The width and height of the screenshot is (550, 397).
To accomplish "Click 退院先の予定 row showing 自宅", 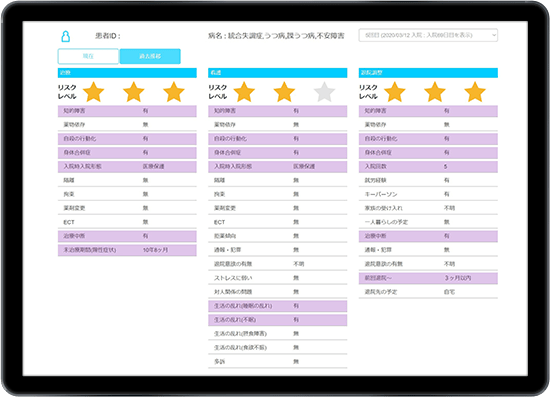I will (428, 292).
